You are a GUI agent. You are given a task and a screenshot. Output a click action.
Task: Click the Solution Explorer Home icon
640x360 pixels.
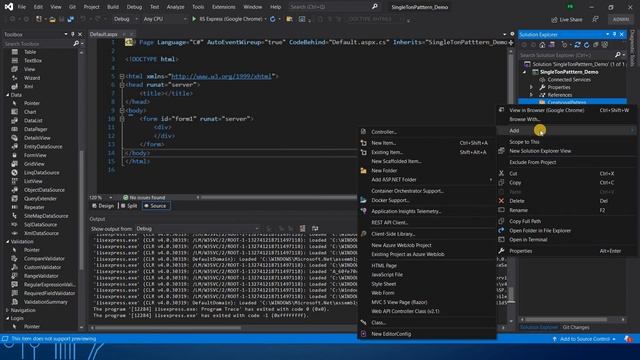542,44
